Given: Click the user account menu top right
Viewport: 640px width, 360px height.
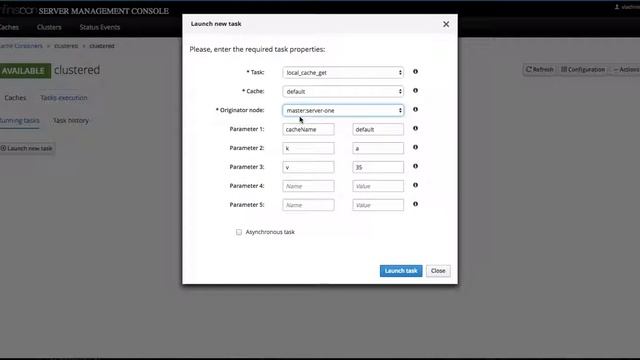Looking at the screenshot, I should (x=627, y=7).
